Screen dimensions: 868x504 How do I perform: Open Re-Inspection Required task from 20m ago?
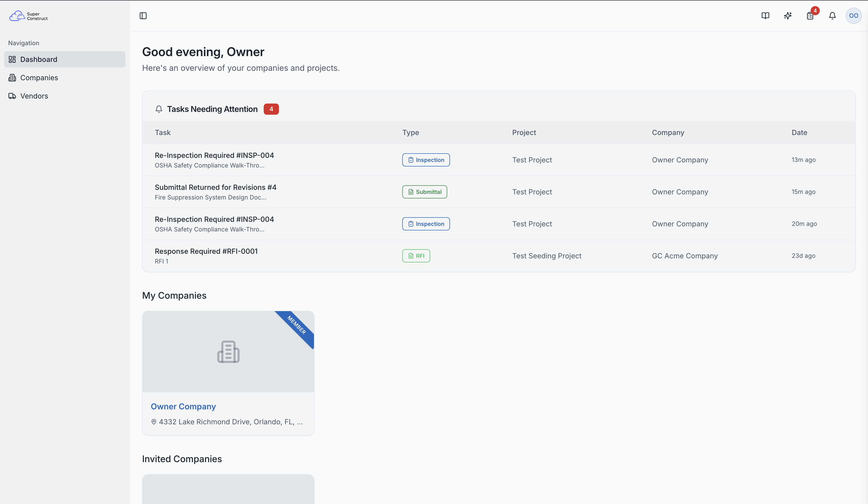coord(214,220)
